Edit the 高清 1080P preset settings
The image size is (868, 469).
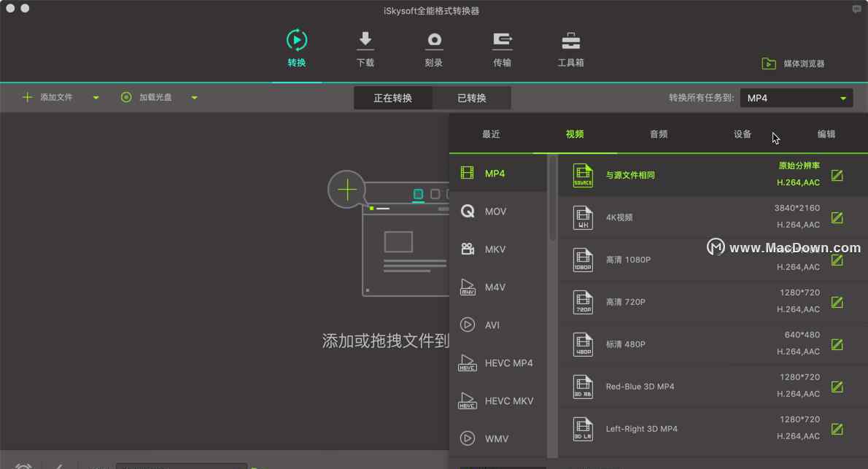837,260
